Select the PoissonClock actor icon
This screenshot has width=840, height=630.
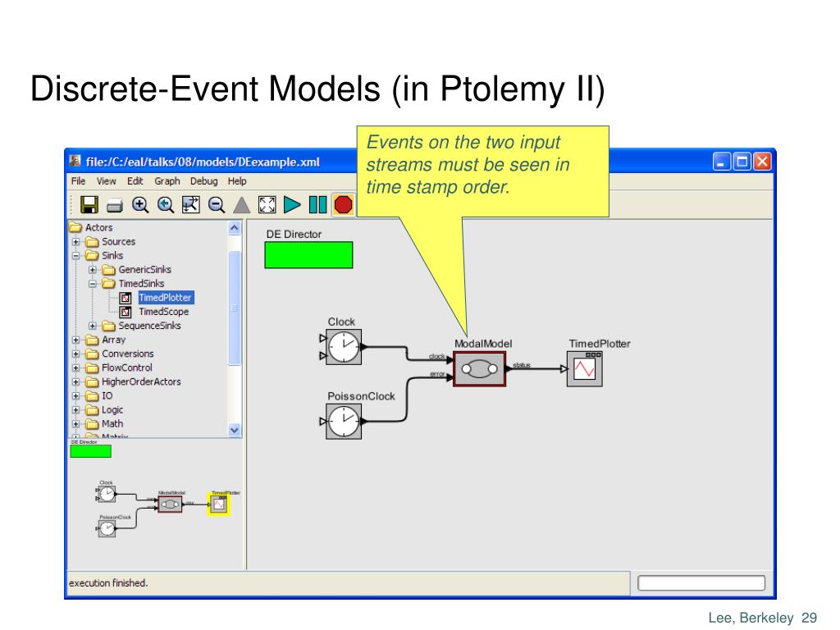tap(344, 422)
